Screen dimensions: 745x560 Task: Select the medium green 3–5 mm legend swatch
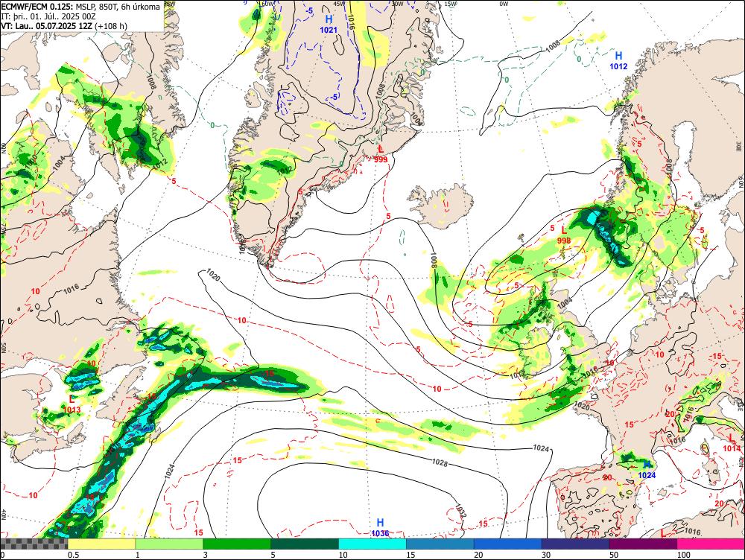point(237,544)
